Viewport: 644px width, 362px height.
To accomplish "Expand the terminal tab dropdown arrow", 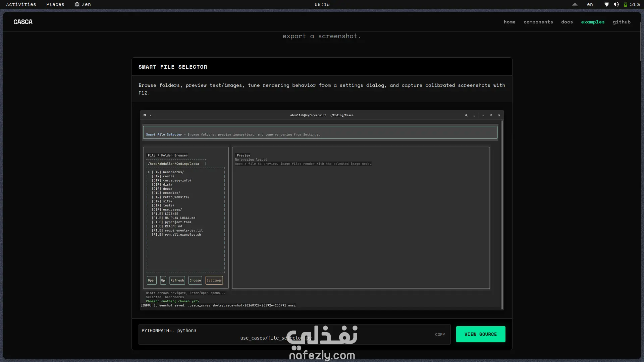I will click(150, 115).
